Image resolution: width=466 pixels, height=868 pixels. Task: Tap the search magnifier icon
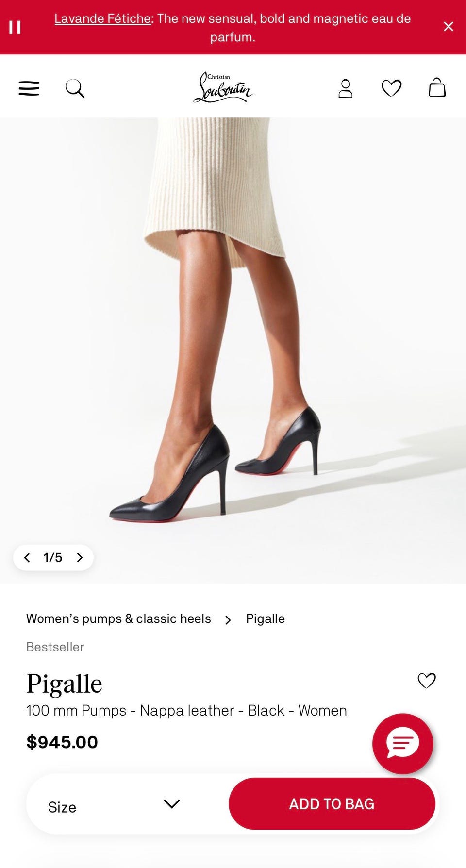tap(75, 88)
